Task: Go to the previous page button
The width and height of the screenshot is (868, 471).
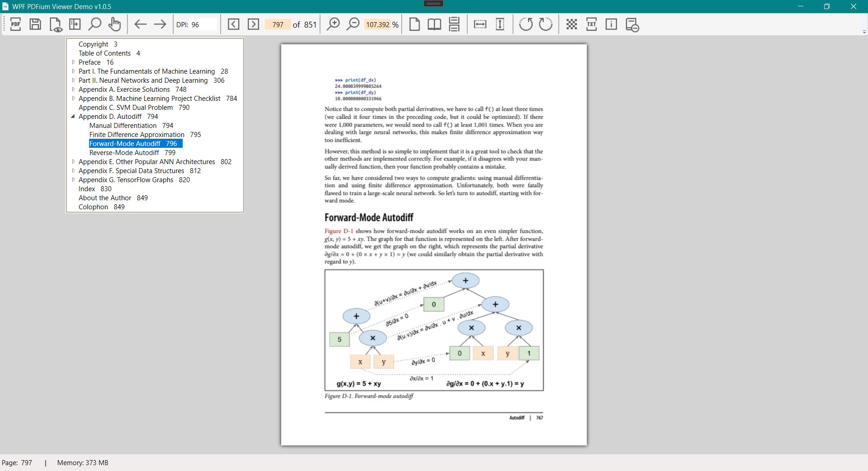Action: tap(234, 24)
